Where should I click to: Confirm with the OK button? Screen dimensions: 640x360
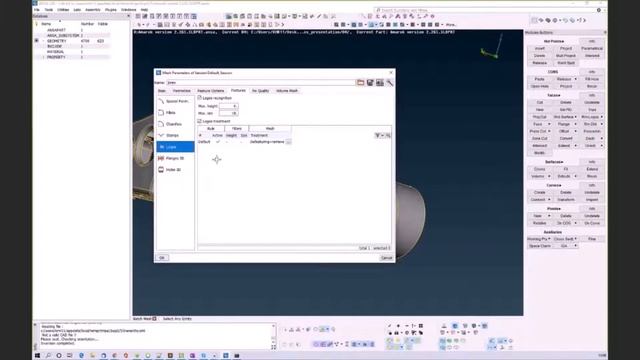[x=162, y=258]
